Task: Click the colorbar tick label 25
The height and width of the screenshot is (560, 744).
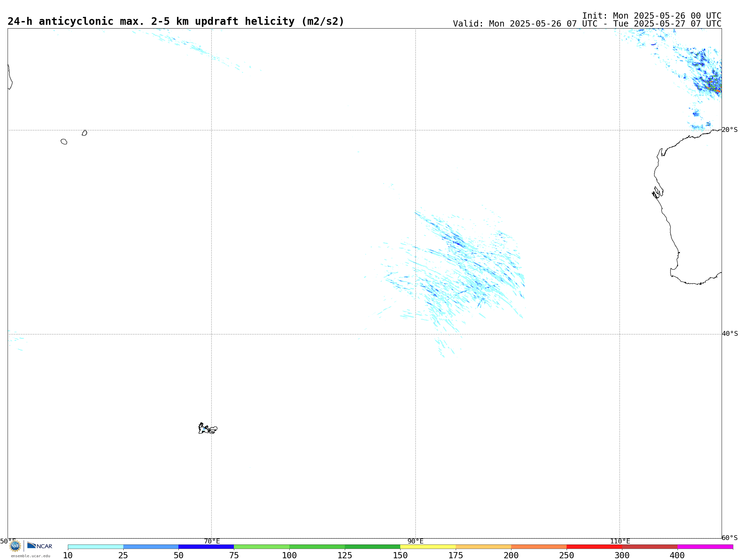Action: 123,555
